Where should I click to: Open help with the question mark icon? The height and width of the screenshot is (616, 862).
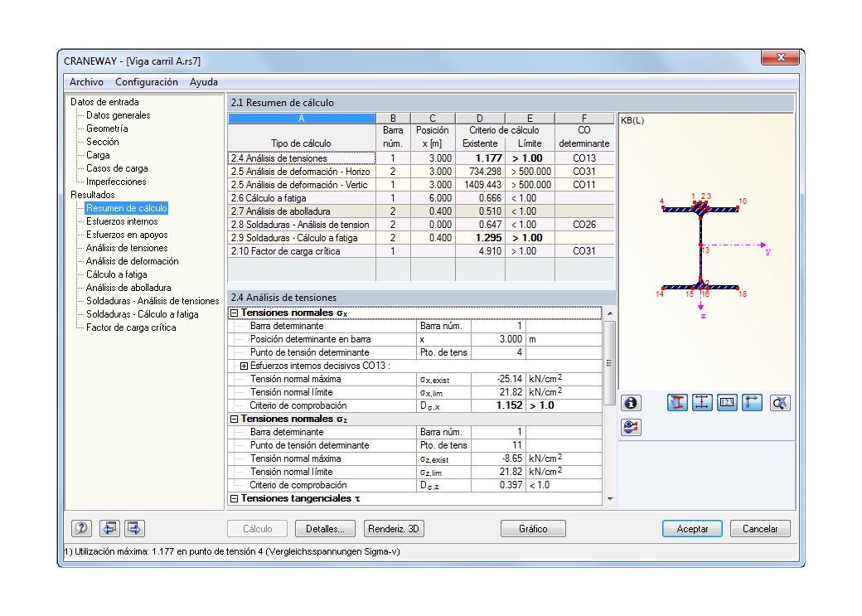(x=81, y=529)
